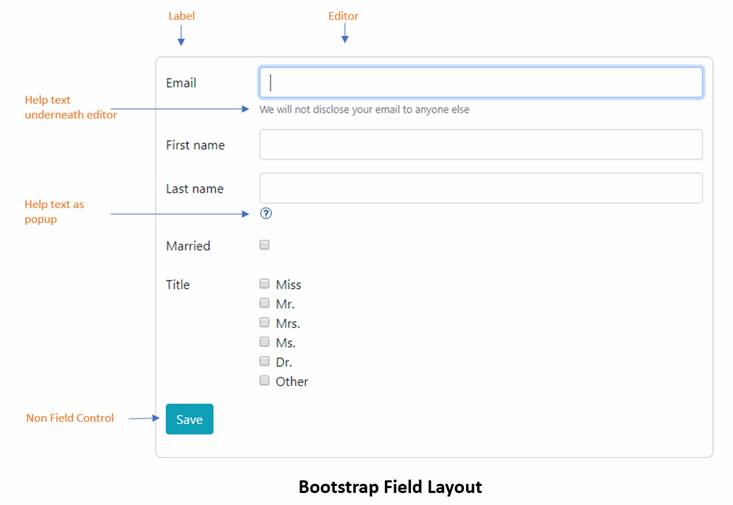
Task: Select the Other title checkbox
Action: point(265,380)
